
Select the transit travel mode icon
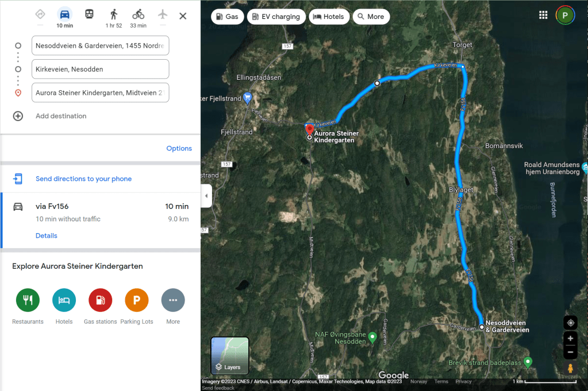coord(89,14)
